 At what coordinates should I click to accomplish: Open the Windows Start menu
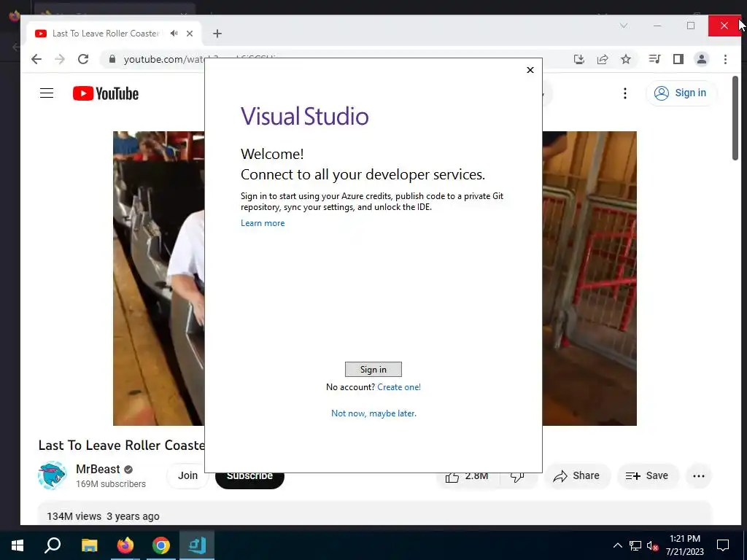tap(18, 545)
